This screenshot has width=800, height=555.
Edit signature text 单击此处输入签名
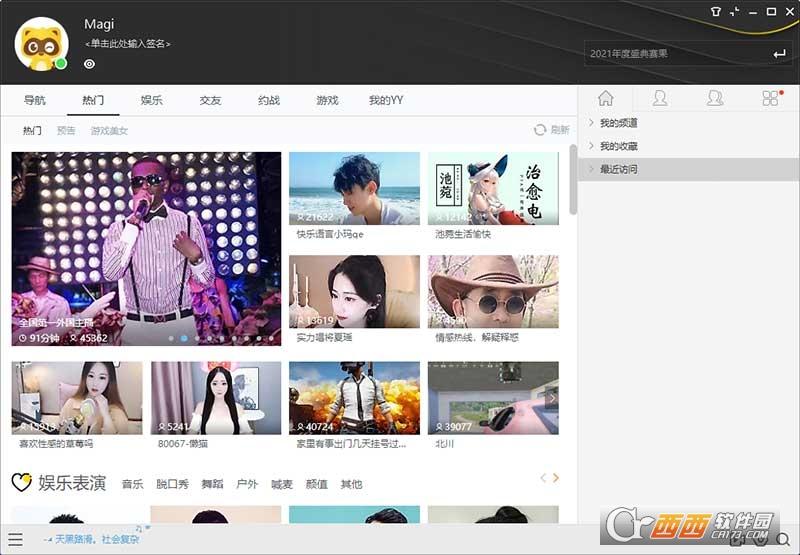point(128,44)
